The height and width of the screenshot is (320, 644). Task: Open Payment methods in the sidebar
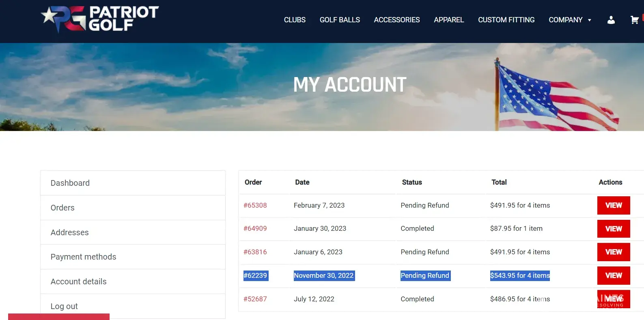[x=83, y=257]
